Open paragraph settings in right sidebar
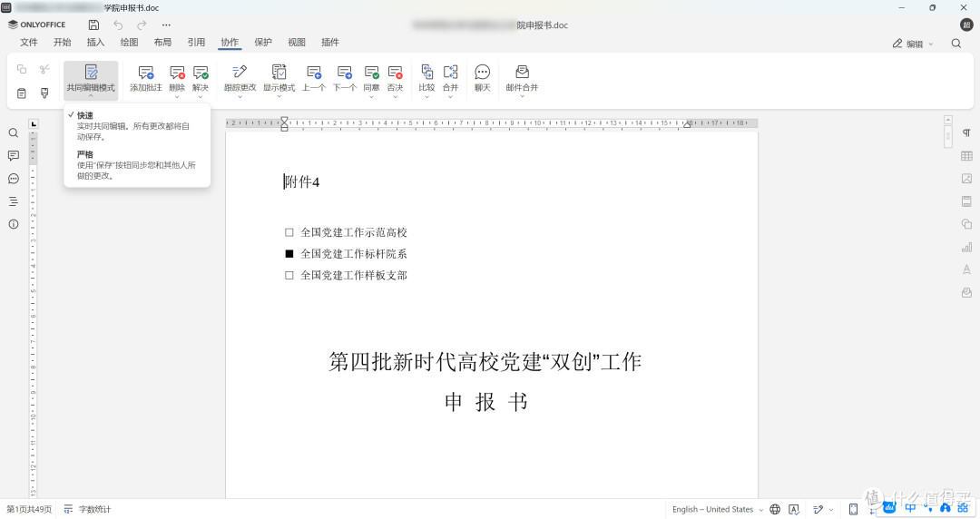 [x=966, y=132]
